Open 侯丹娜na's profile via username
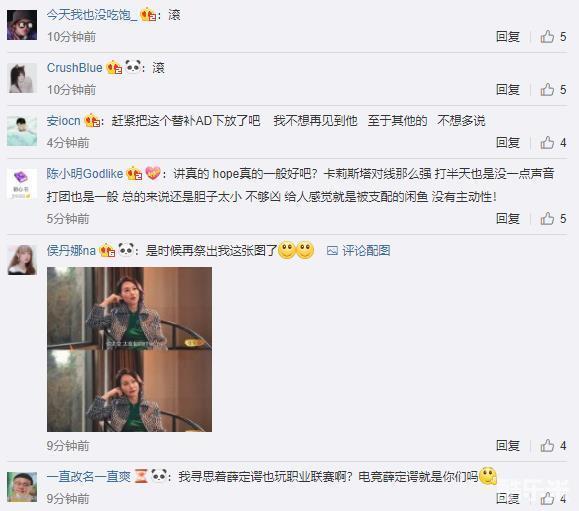 pos(71,251)
